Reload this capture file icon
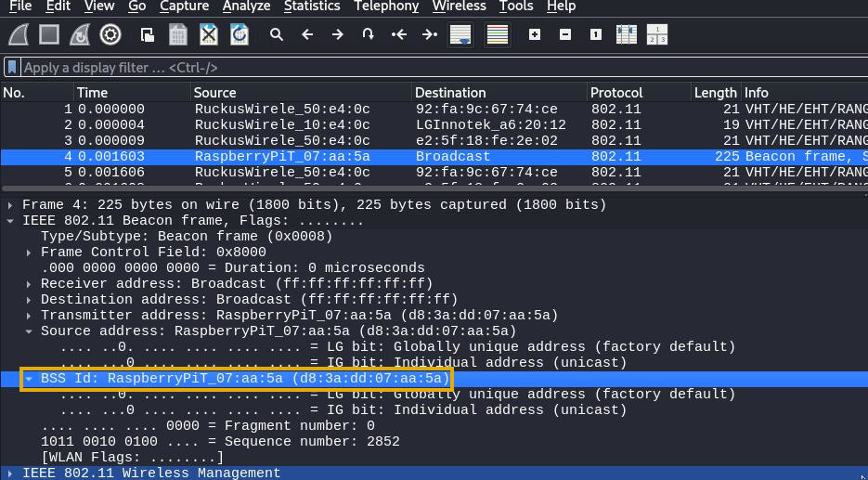 [x=240, y=35]
